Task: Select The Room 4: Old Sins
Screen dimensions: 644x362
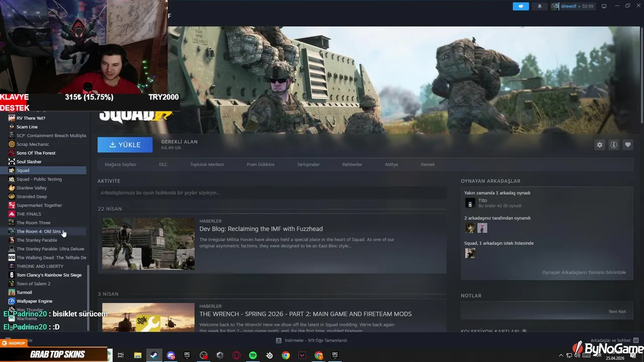Action: point(38,231)
